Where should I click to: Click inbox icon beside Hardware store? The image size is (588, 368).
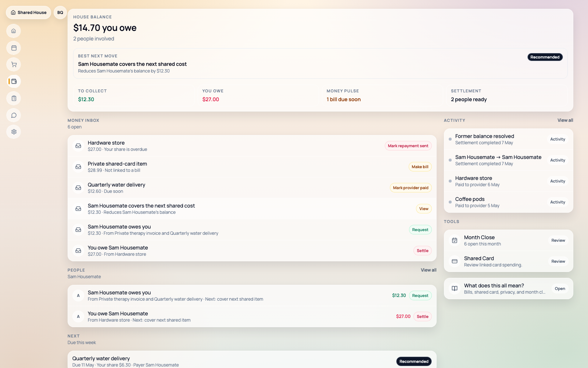78,146
